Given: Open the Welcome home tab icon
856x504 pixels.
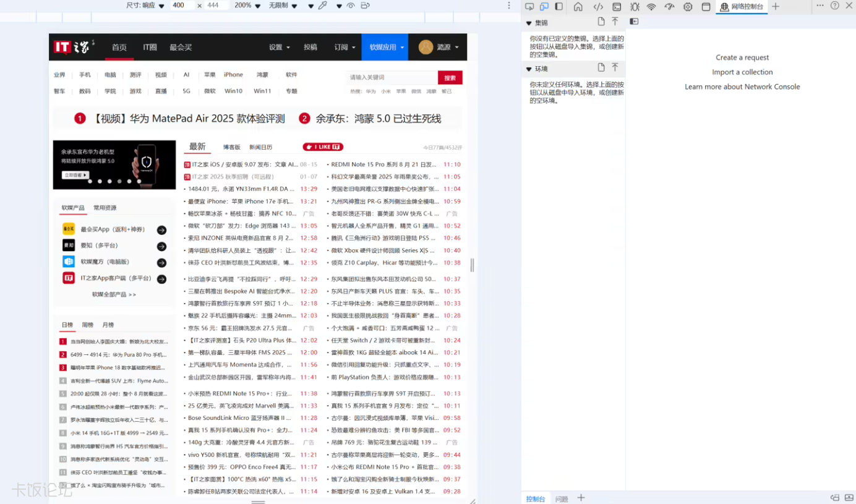Looking at the screenshot, I should 578,6.
